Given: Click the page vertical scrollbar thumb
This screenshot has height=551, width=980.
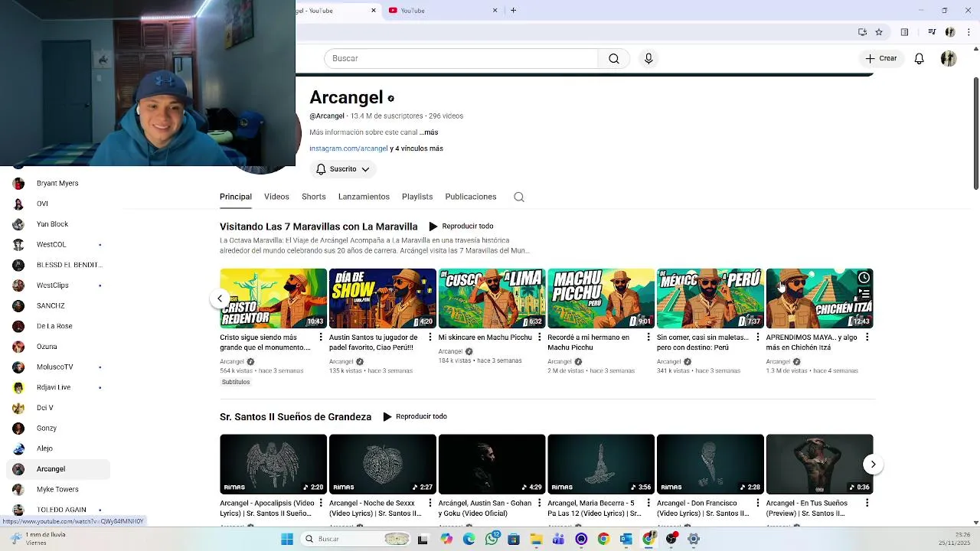Looking at the screenshot, I should 975,133.
